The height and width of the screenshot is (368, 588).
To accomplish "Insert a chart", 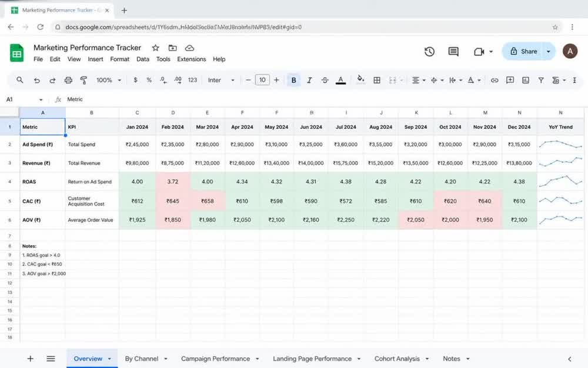I will 525,80.
